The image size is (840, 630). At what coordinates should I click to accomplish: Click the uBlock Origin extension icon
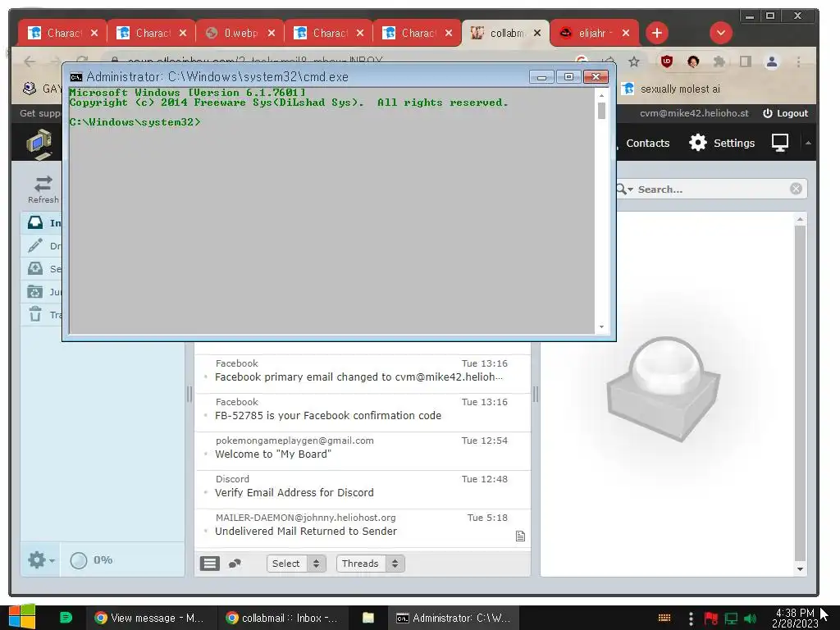(666, 62)
